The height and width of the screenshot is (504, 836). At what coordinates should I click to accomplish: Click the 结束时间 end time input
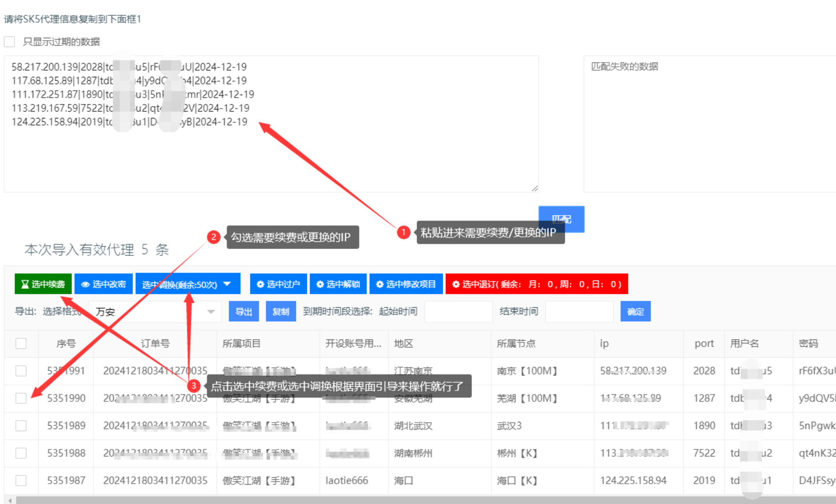579,312
